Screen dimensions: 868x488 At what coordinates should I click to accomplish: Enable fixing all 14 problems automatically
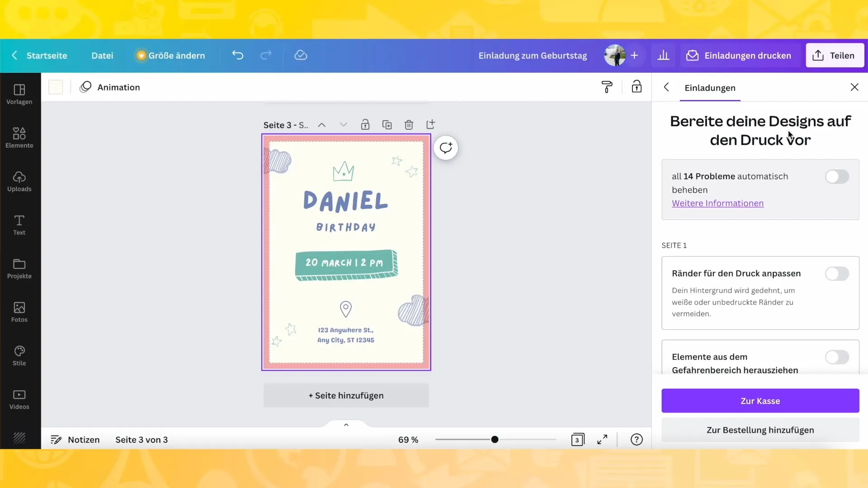(x=837, y=177)
